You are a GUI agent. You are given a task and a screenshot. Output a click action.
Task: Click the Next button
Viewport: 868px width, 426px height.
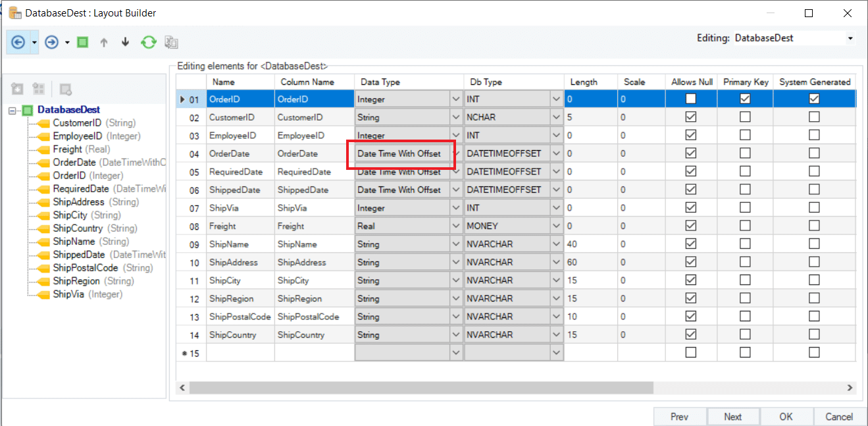[732, 417]
